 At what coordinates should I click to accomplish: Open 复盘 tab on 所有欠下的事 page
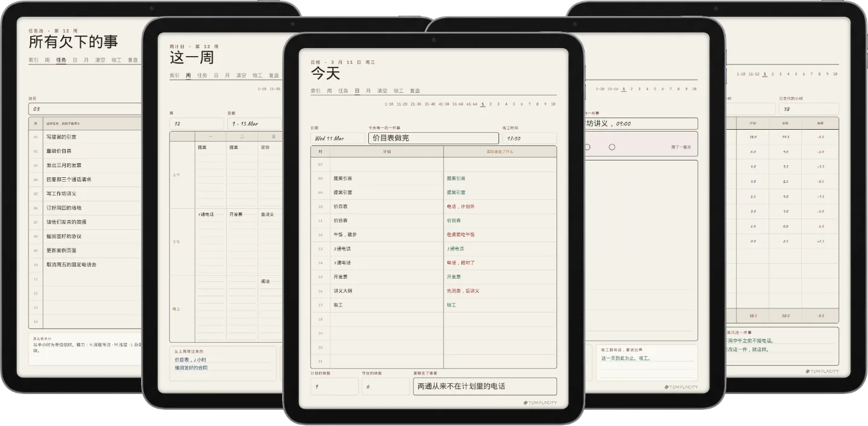(x=133, y=60)
